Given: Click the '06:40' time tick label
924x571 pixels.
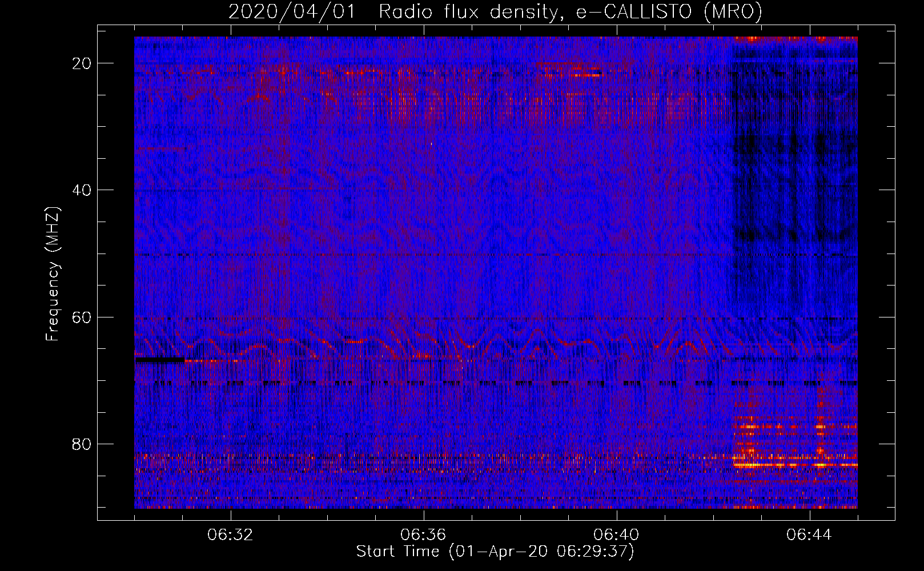Looking at the screenshot, I should (616, 534).
